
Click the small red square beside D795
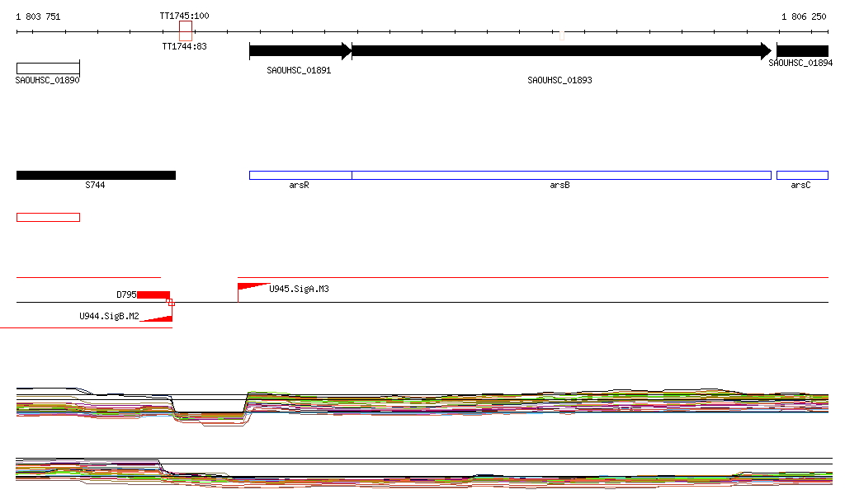[171, 303]
